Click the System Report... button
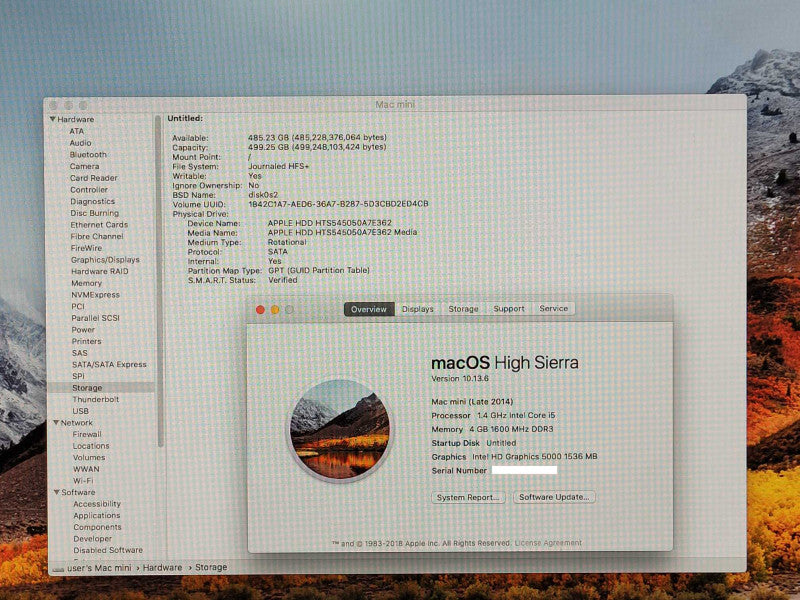This screenshot has width=800, height=600. (468, 497)
